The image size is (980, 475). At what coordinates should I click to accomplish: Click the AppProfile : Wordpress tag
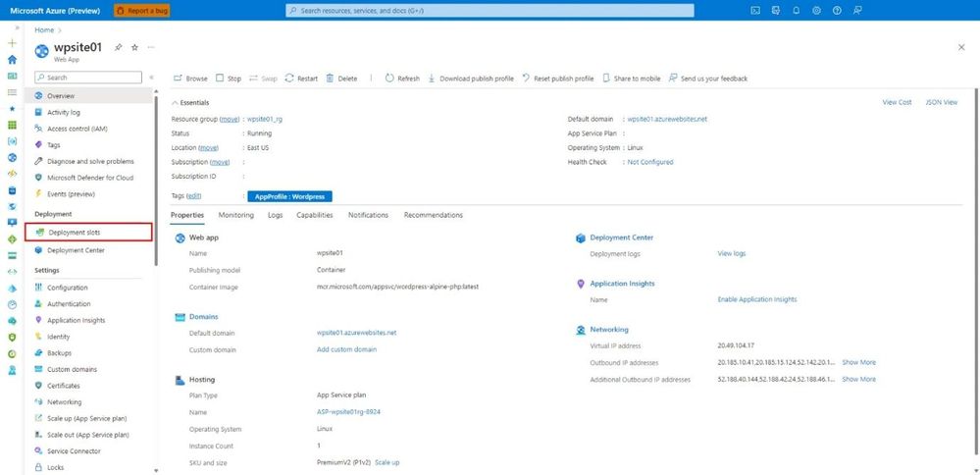click(x=290, y=197)
